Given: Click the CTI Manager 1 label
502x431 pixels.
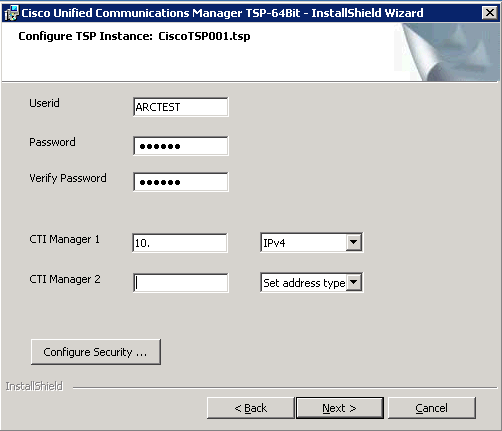Looking at the screenshot, I should [65, 239].
